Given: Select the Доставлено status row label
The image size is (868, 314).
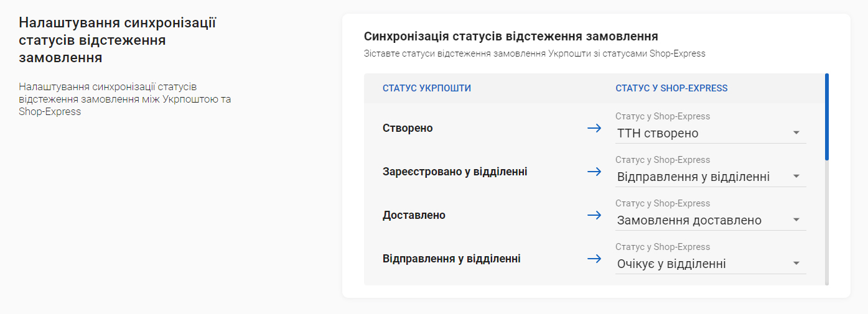Looking at the screenshot, I should (x=414, y=215).
